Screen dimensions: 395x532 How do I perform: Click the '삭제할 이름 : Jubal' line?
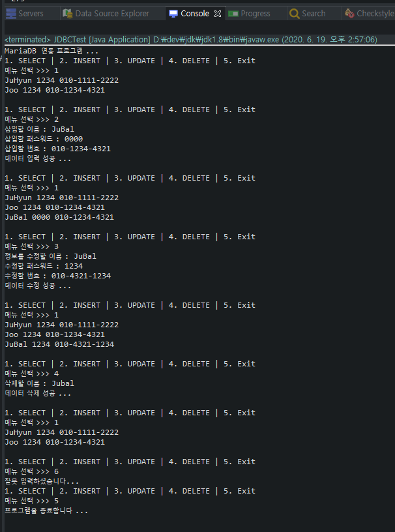coord(39,383)
